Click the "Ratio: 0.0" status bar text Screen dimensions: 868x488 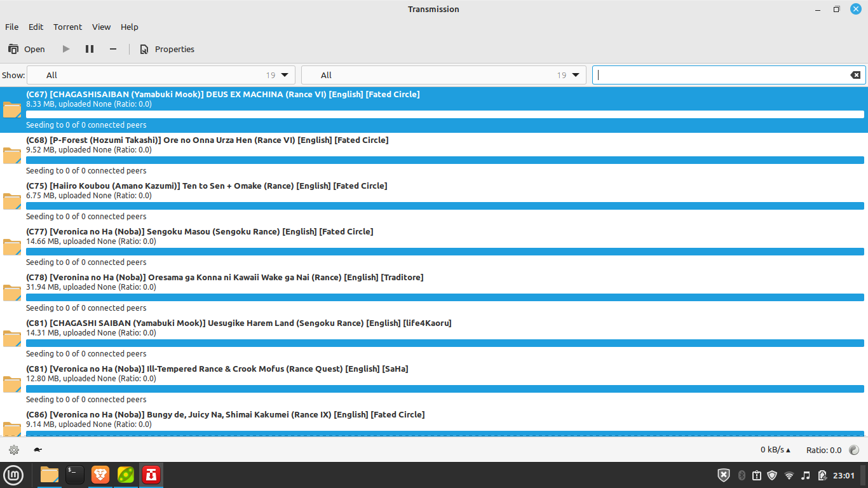[824, 450]
